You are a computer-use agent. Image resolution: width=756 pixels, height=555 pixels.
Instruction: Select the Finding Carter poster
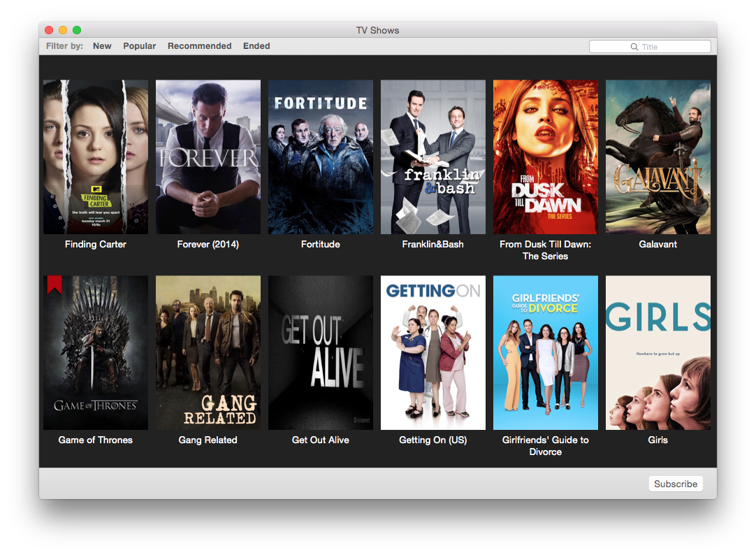96,157
